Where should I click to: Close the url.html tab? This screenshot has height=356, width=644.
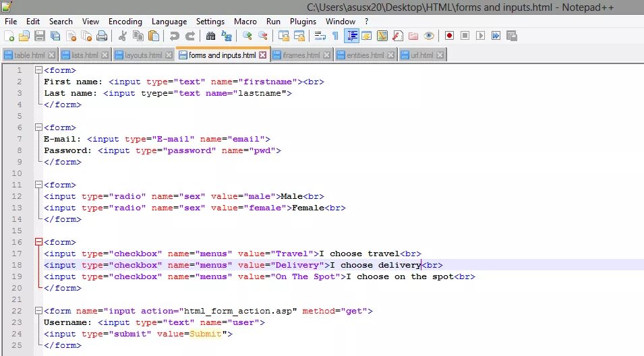(x=440, y=55)
